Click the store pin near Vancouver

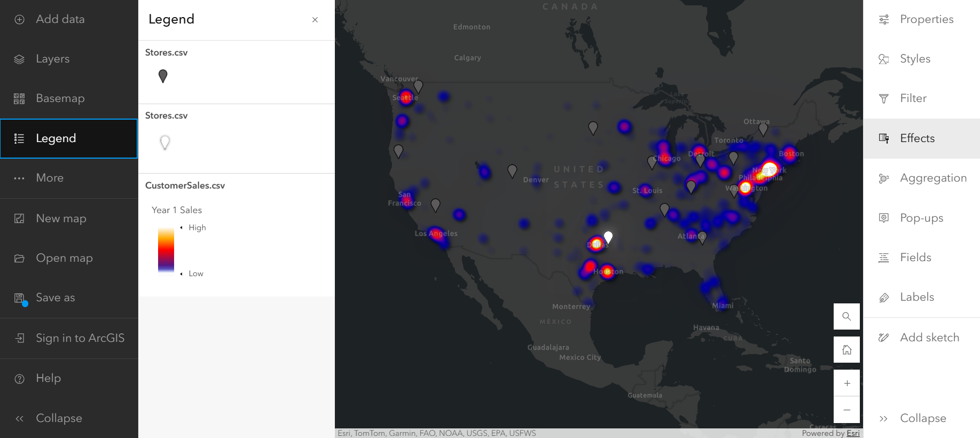tap(418, 86)
